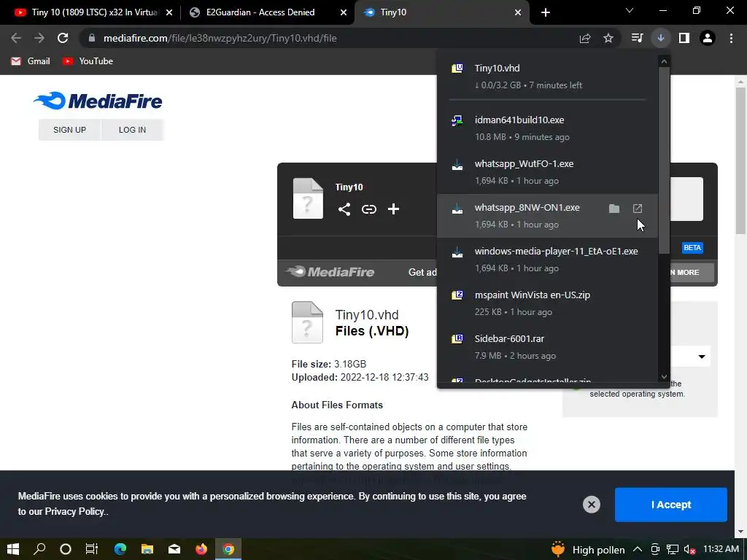Open Task View on the taskbar

[x=91, y=549]
